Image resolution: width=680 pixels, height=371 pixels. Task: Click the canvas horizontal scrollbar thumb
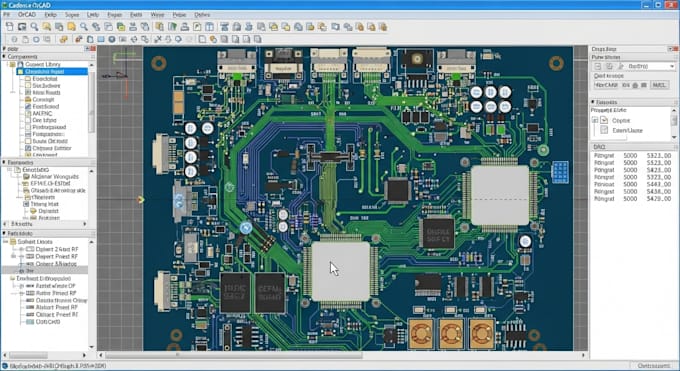click(x=233, y=355)
